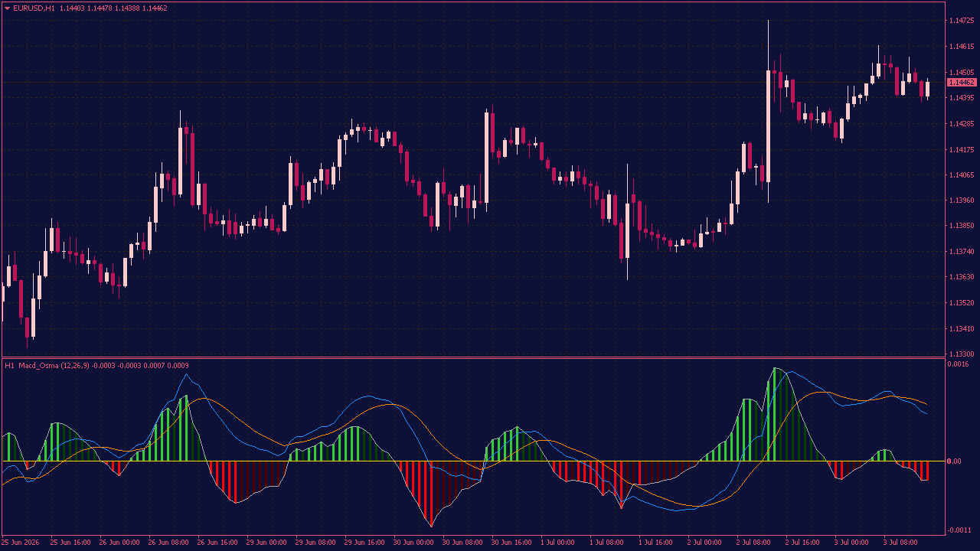The width and height of the screenshot is (980, 551).
Task: Click price scale value 1.14615
Action: click(961, 47)
